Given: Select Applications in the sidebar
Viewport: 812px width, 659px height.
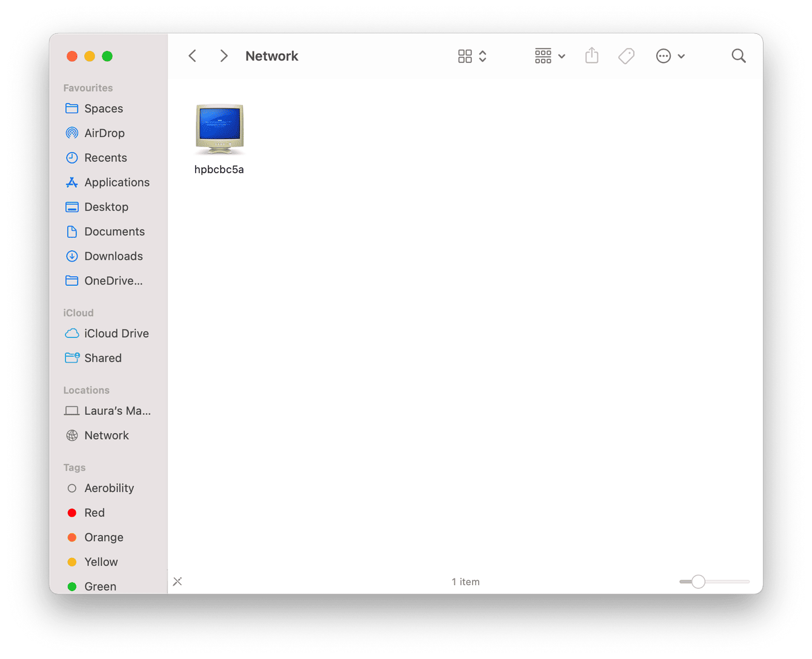Looking at the screenshot, I should click(x=116, y=182).
